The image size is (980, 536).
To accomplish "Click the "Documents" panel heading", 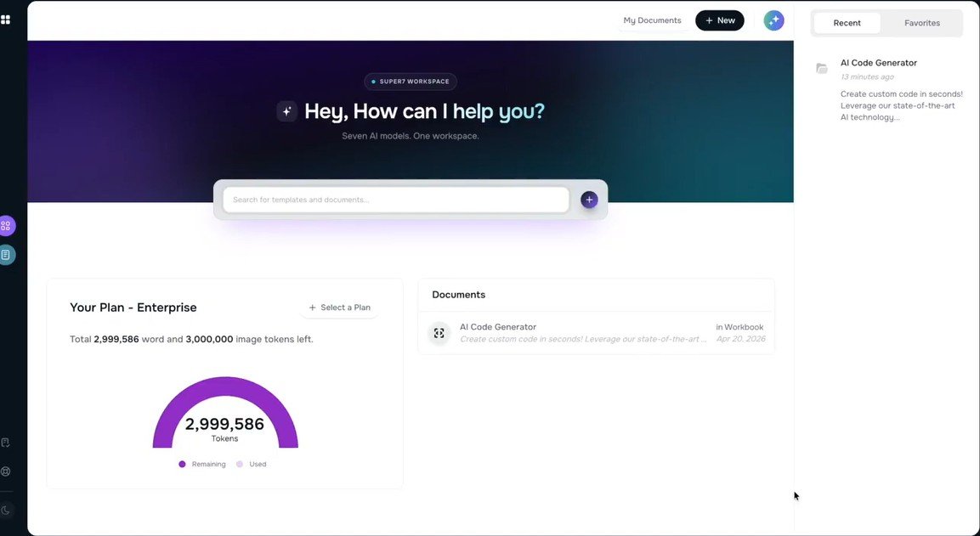I will click(459, 295).
